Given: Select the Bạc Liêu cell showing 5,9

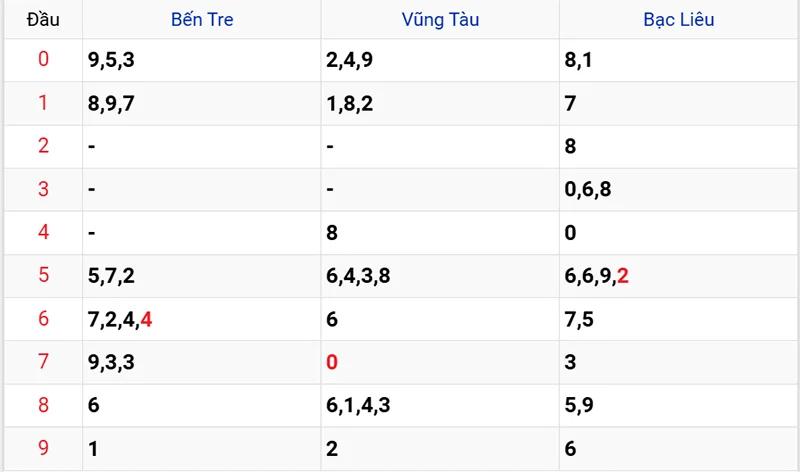Looking at the screenshot, I should [x=580, y=406].
